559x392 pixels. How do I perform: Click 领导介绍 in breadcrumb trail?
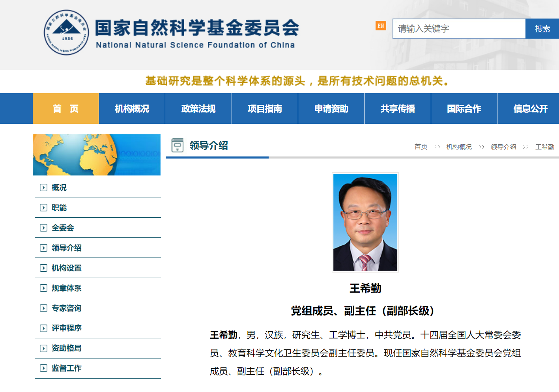503,147
